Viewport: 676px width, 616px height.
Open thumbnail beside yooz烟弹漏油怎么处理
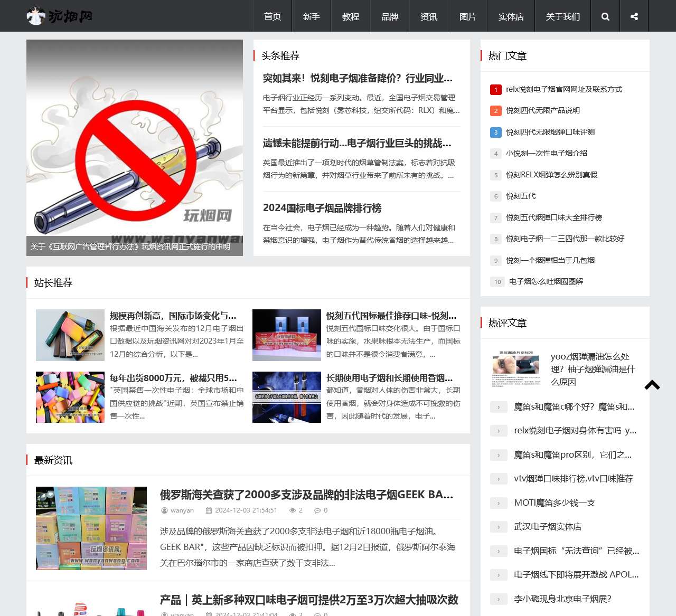point(516,369)
